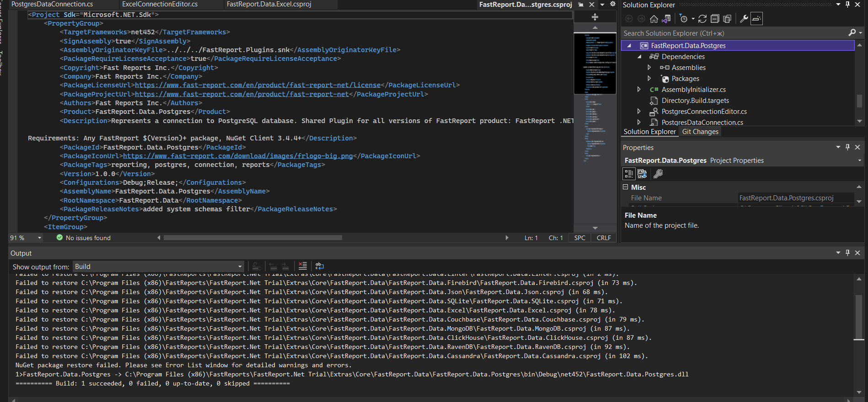
Task: Open the PackageProjectUrl fast-report-net link
Action: (x=241, y=94)
